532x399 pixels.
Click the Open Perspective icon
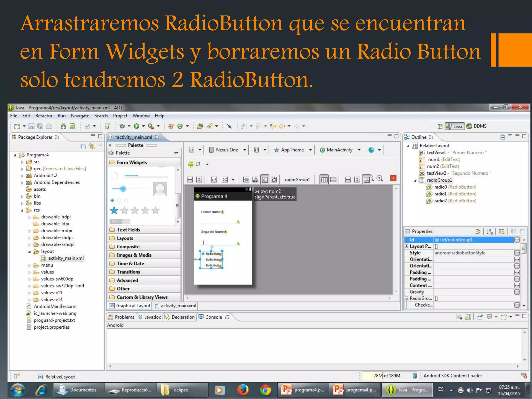point(440,126)
